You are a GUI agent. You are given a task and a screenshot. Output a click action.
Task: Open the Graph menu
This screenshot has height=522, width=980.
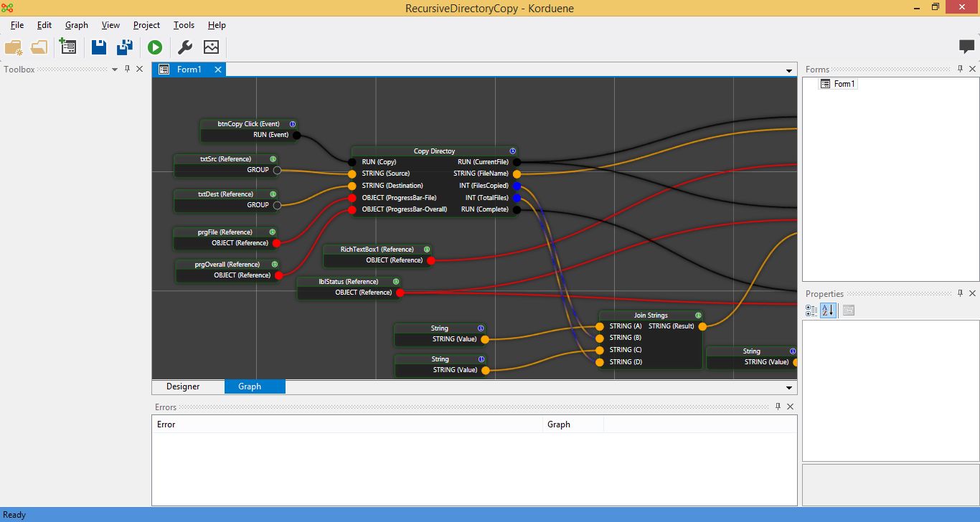(x=76, y=25)
